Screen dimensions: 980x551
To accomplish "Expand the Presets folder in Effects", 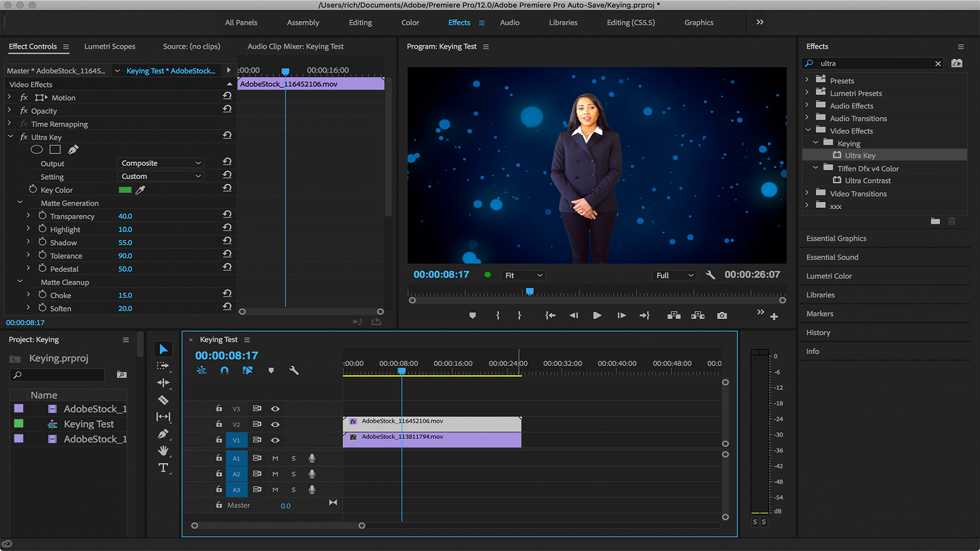I will (807, 80).
